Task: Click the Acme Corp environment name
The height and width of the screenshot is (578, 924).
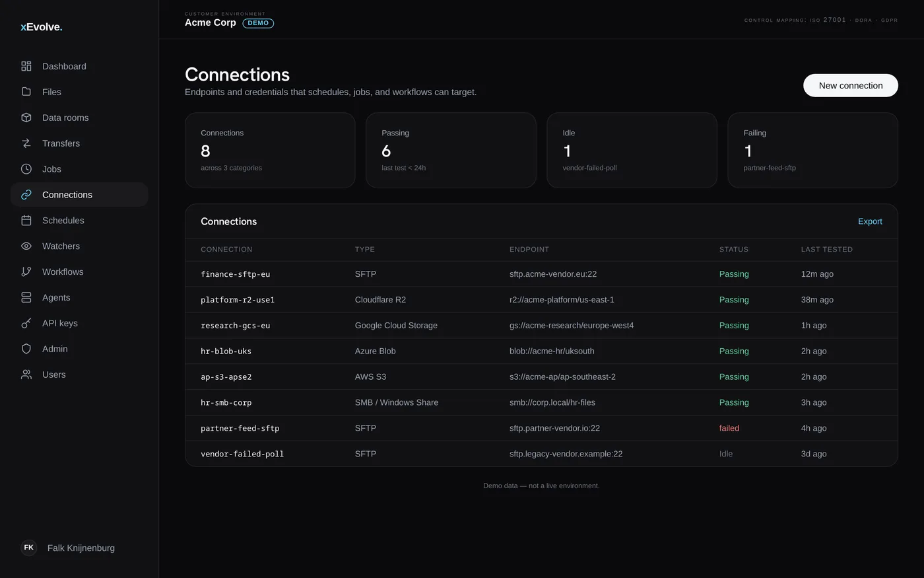Action: pos(211,22)
